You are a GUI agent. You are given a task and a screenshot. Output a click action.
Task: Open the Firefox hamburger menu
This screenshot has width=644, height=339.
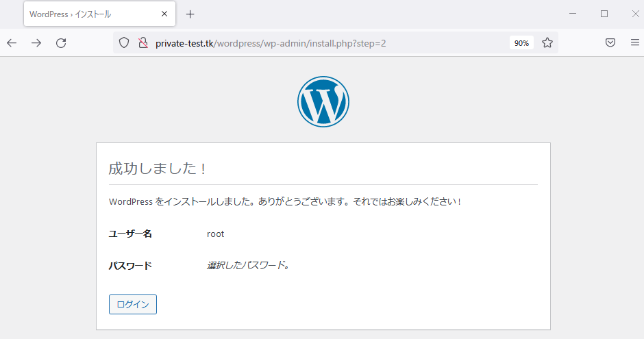[635, 42]
